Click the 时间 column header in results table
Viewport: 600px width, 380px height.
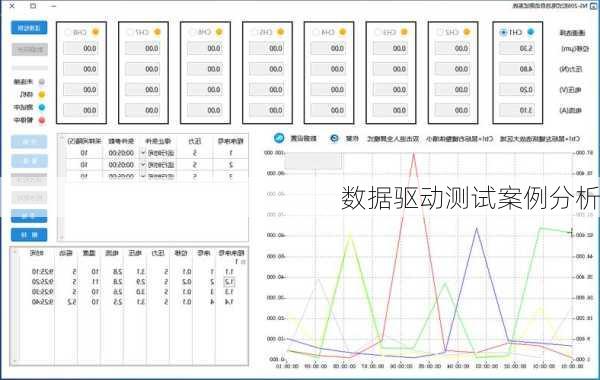[37, 253]
